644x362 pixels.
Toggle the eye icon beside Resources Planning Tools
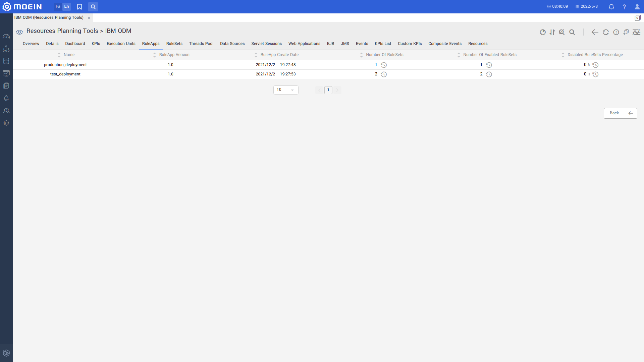19,32
